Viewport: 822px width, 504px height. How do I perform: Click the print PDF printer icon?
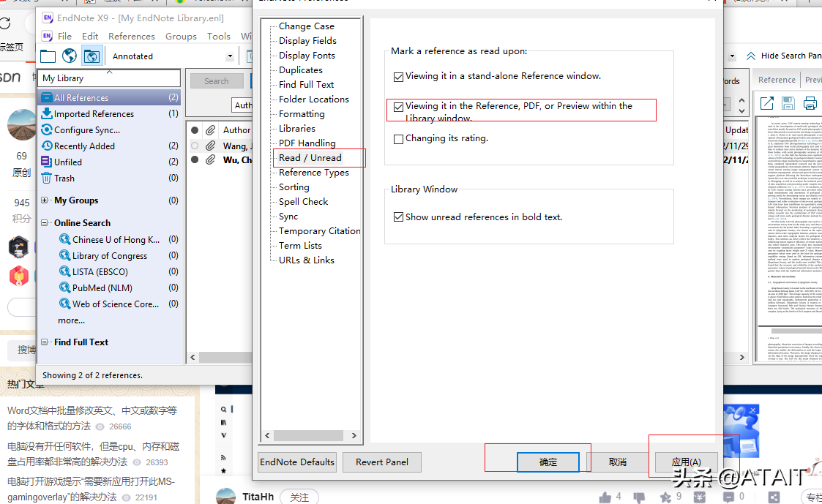pos(810,103)
